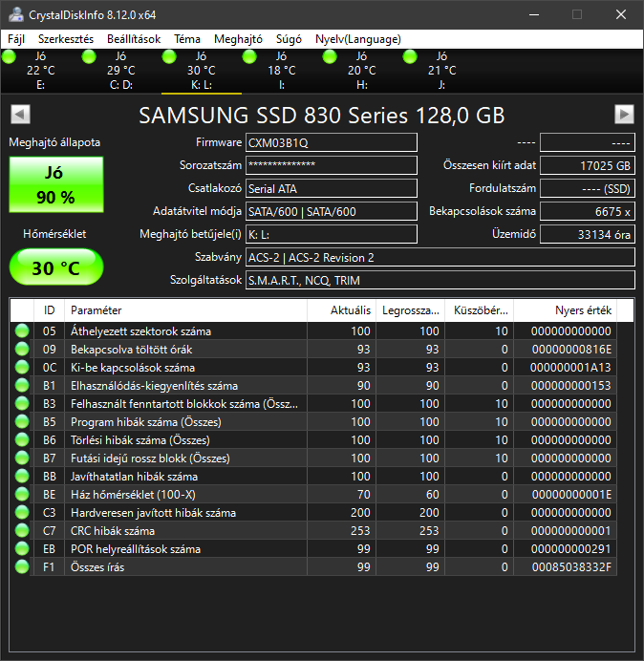This screenshot has height=661, width=644.
Task: Click the CrystalDiskInfo app icon in title bar
Action: [16, 14]
